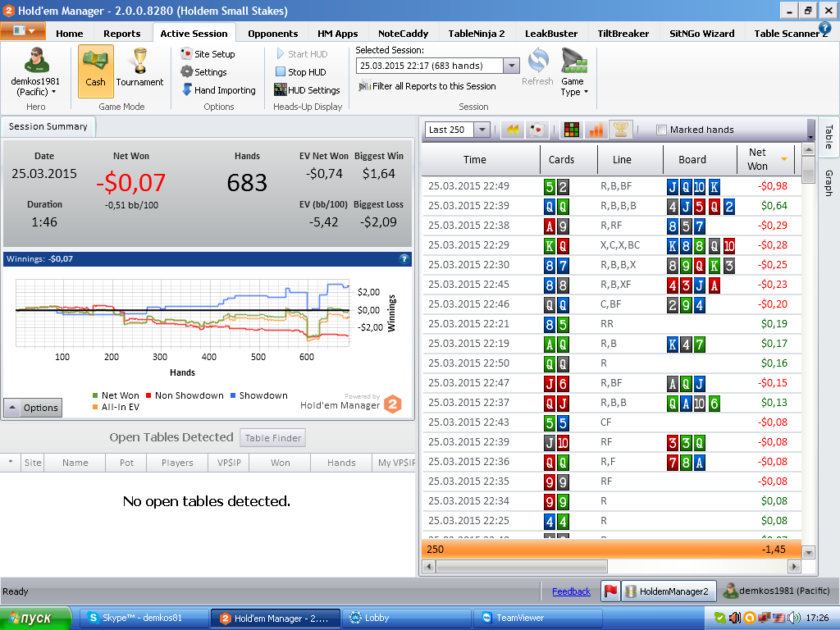Open the TeamViewer taskbar window
The height and width of the screenshot is (630, 840).
(538, 619)
